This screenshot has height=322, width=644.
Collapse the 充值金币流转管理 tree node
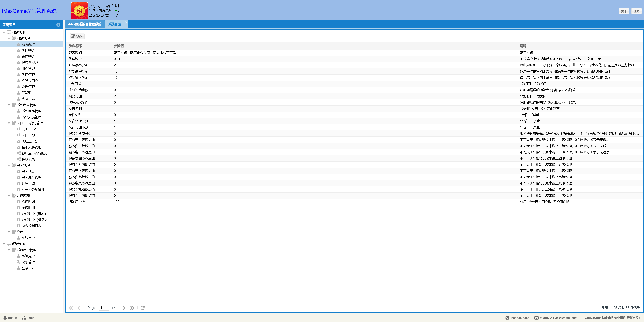tap(9, 123)
